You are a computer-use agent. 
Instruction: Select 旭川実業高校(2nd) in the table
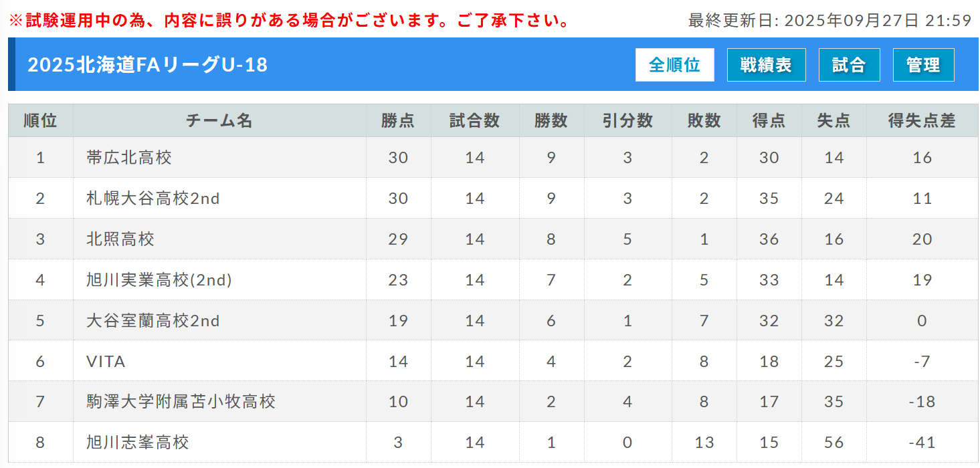coord(159,280)
